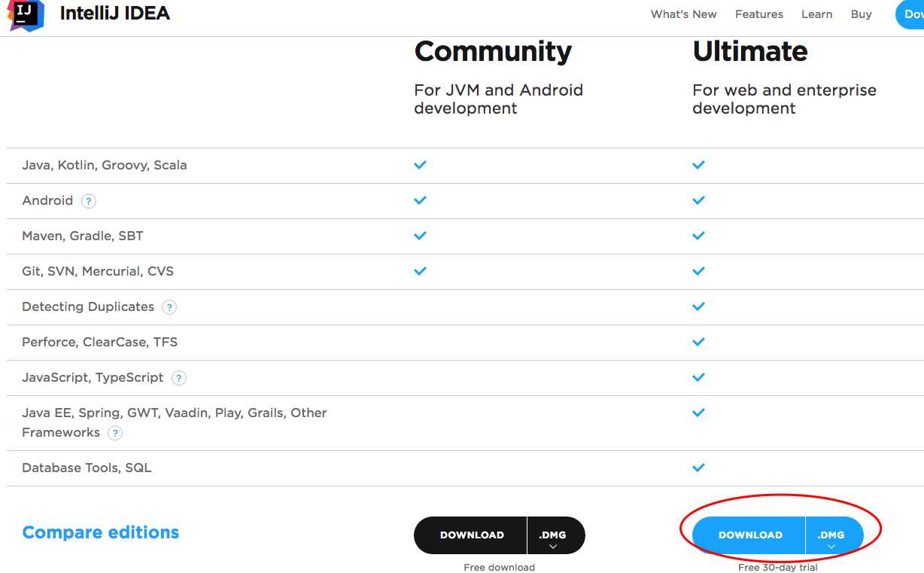924x573 pixels.
Task: Expand the Community .DMG format dropdown
Action: coord(556,535)
